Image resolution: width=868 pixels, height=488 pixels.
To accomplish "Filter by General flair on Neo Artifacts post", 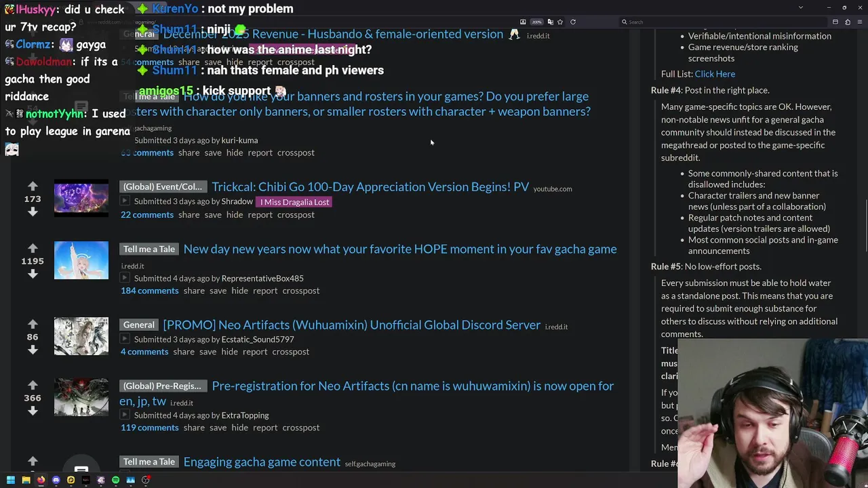I will (139, 325).
